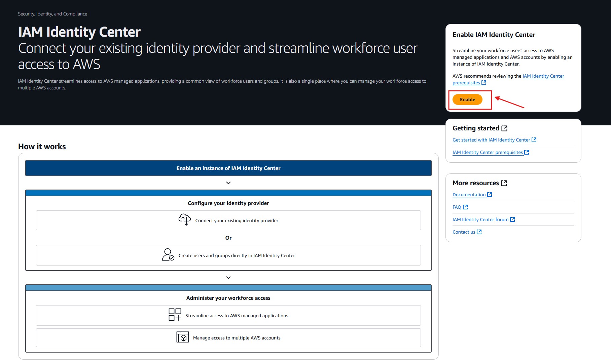
Task: Click the orange Enable button
Action: coord(467,99)
